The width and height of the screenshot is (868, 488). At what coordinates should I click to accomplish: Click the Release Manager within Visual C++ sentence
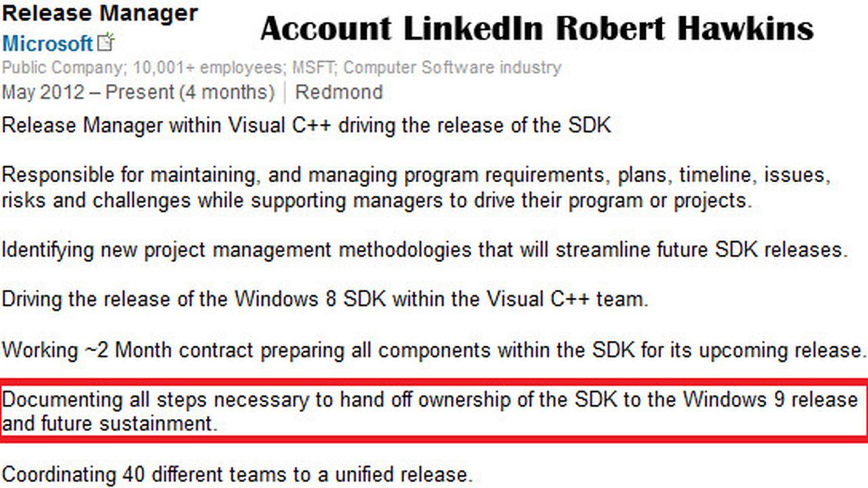(307, 125)
